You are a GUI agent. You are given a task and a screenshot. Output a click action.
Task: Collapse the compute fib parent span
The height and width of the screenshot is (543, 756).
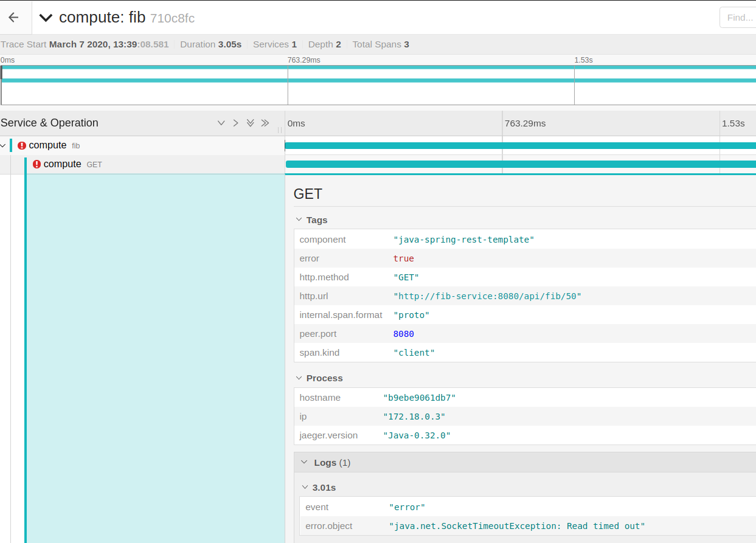[x=4, y=146]
